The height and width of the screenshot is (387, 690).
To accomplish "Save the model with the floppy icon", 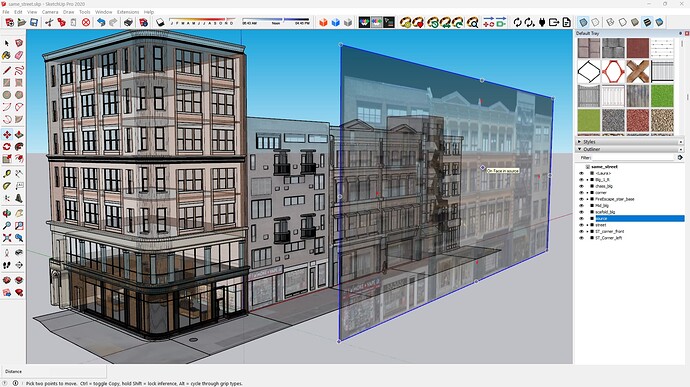I will (33, 22).
